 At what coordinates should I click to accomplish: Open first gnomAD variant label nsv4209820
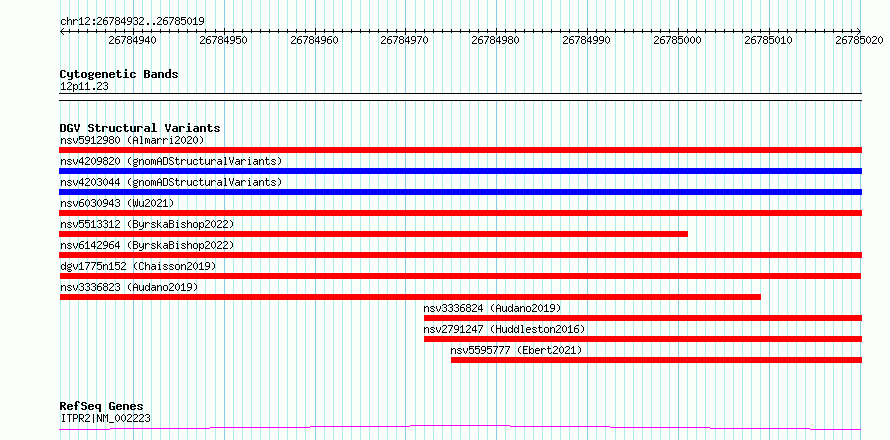coord(171,161)
